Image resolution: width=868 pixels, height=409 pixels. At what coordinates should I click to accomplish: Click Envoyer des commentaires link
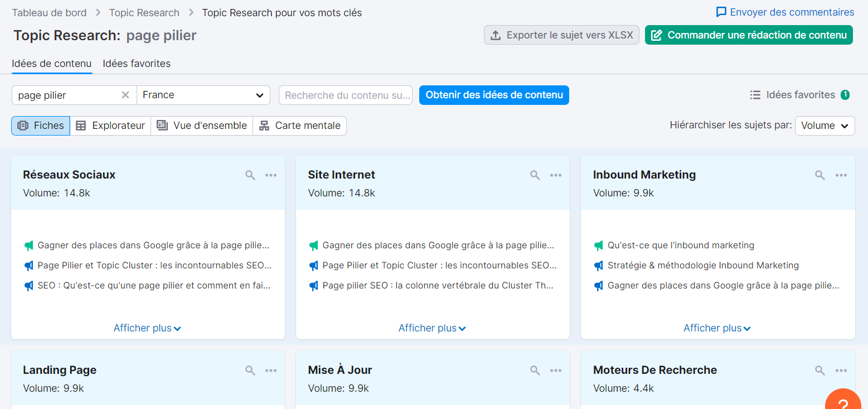tap(785, 12)
